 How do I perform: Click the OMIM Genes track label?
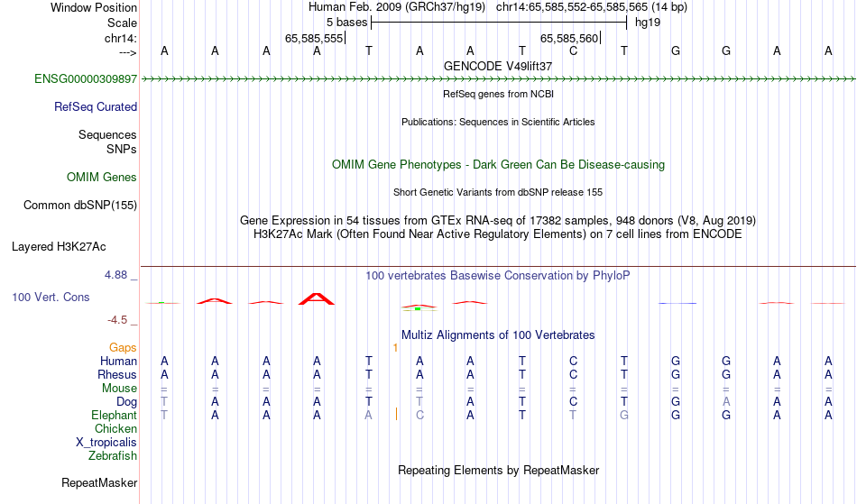click(102, 178)
